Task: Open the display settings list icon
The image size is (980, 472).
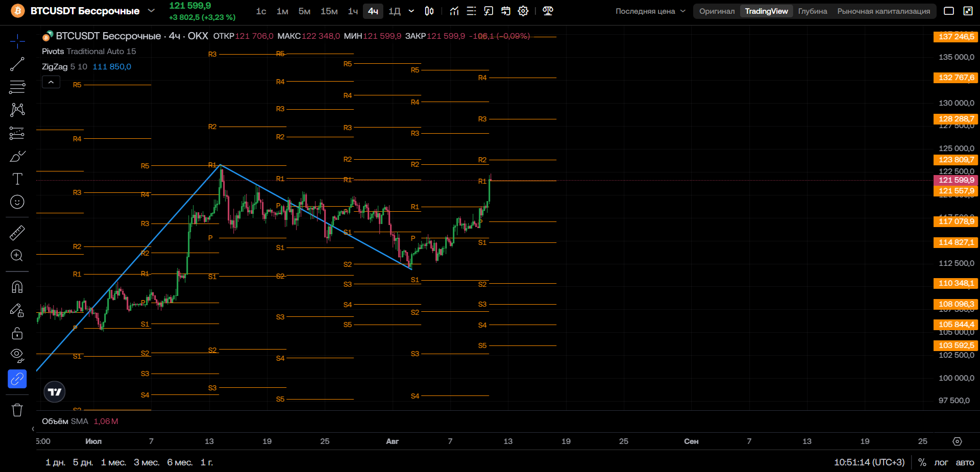Action: point(472,11)
